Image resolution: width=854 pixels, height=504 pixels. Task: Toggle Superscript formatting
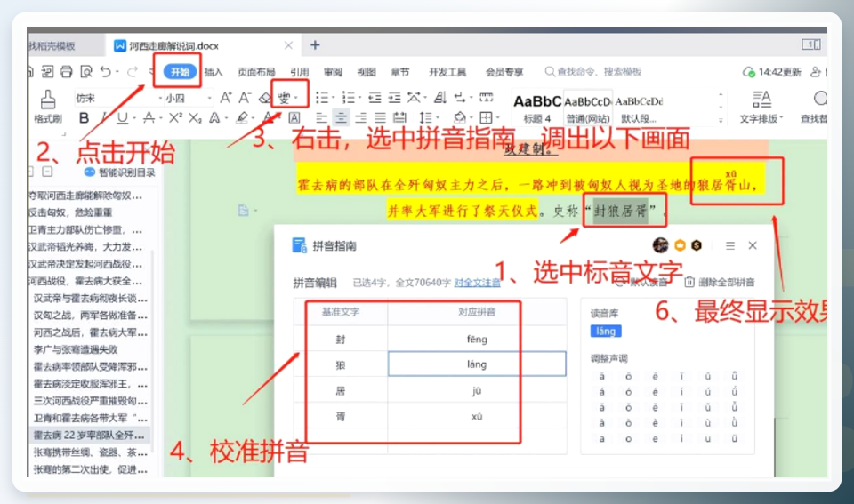click(x=175, y=117)
